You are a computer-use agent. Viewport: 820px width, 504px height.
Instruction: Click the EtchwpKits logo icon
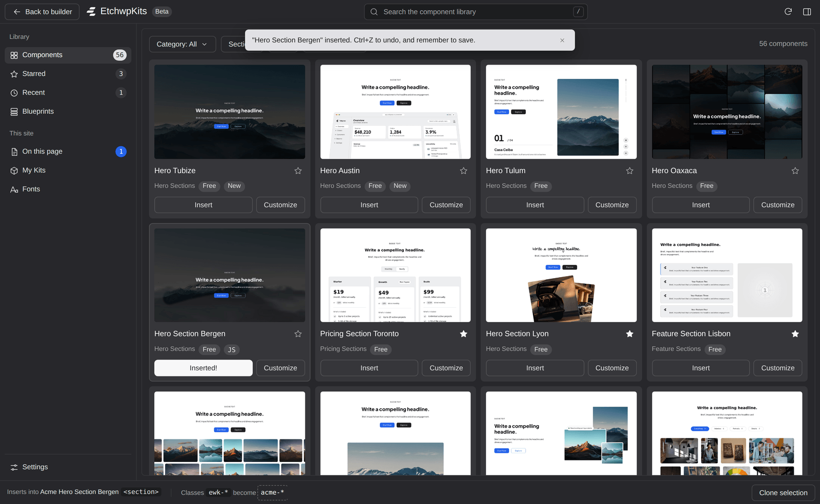tap(91, 11)
